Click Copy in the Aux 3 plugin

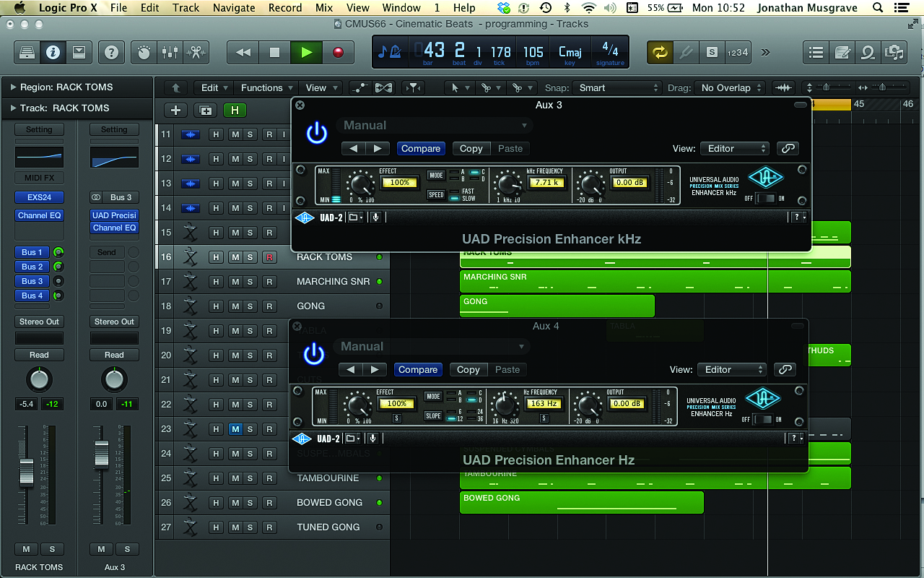pos(471,148)
